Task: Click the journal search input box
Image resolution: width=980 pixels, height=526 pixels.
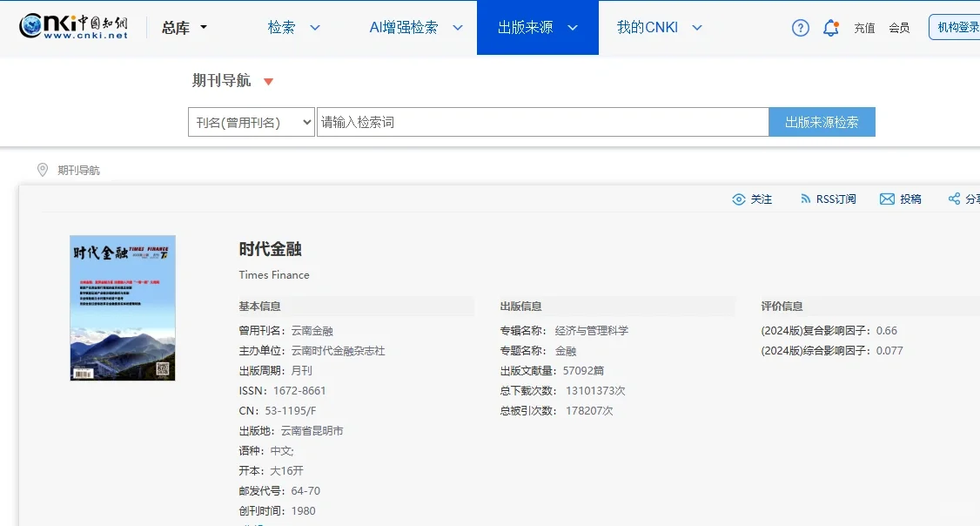Action: coord(540,122)
